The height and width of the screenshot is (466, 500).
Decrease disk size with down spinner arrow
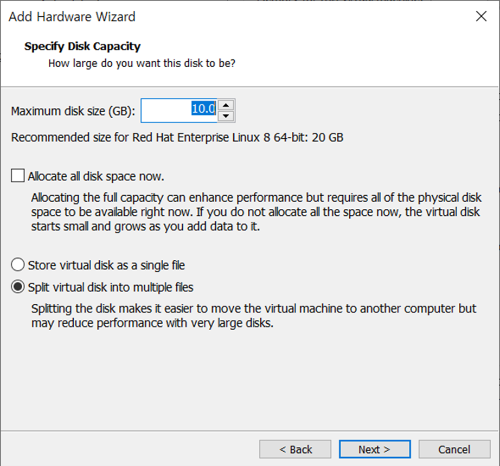tap(226, 116)
